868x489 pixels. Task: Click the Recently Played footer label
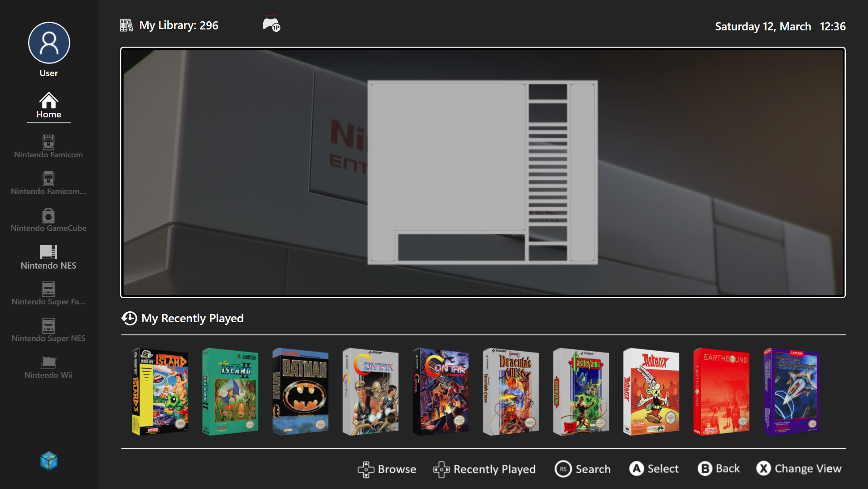click(x=495, y=470)
